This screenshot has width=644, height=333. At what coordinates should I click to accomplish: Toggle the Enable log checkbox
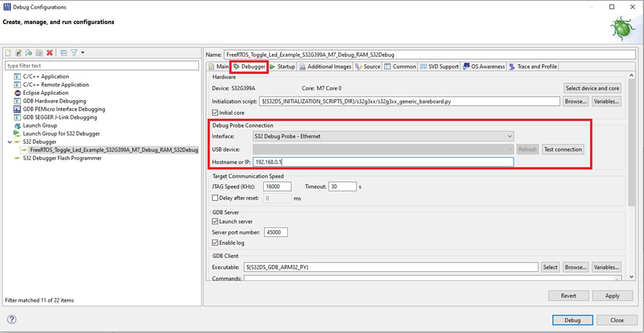pos(215,243)
